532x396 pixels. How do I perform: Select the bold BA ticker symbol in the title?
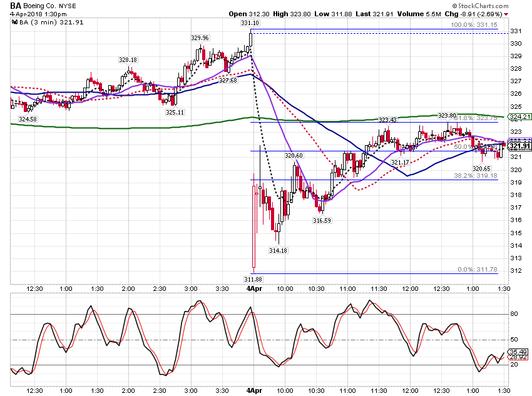tap(16, 6)
